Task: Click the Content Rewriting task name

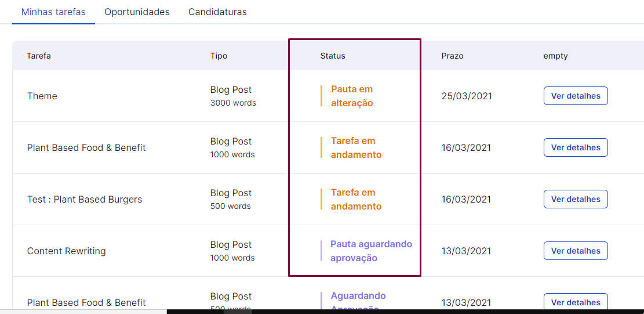Action: click(x=67, y=251)
